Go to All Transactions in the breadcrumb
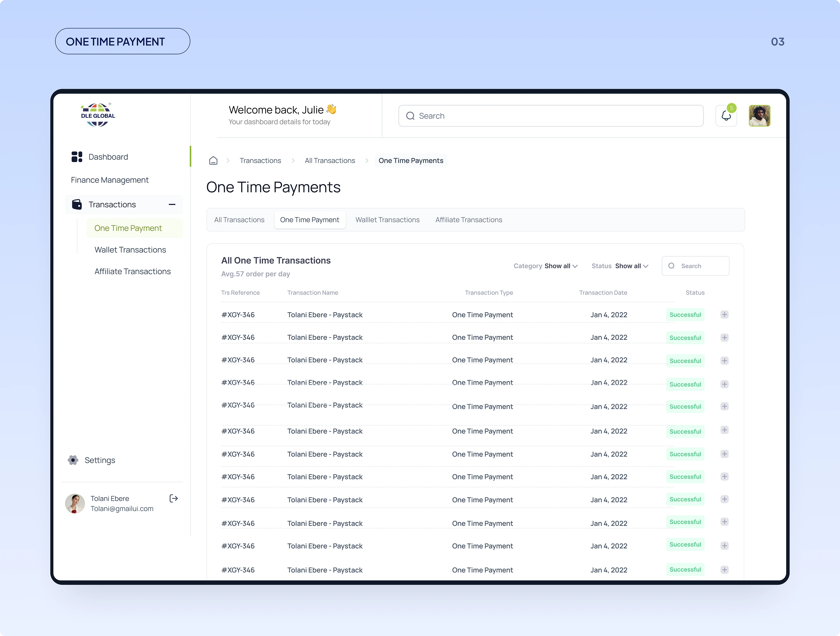Image resolution: width=840 pixels, height=636 pixels. 330,160
